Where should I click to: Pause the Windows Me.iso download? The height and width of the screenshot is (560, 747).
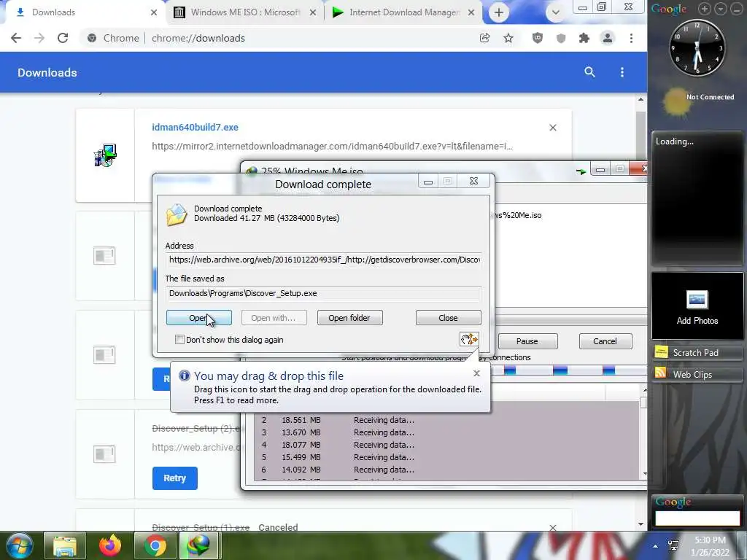[x=527, y=341]
